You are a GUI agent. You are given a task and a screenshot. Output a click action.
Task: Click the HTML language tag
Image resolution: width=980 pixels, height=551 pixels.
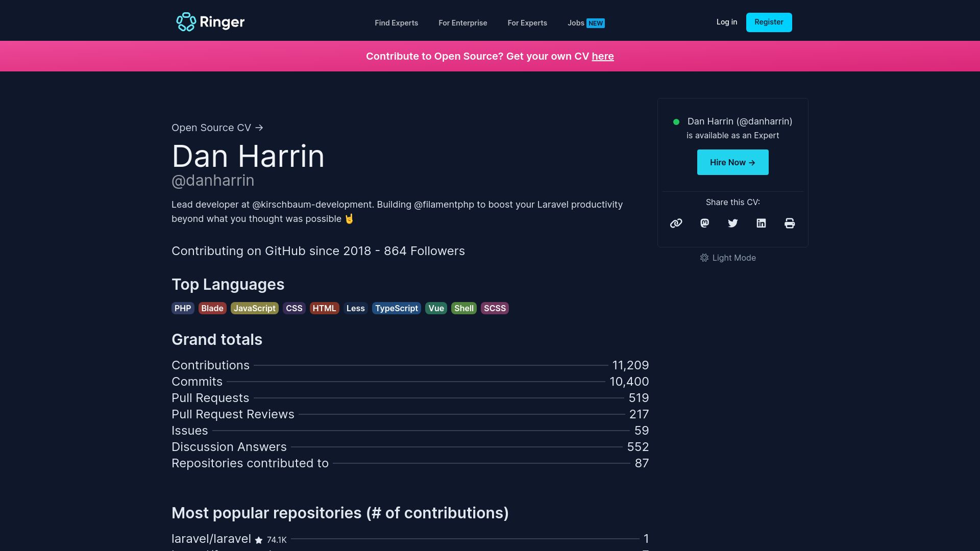point(324,308)
